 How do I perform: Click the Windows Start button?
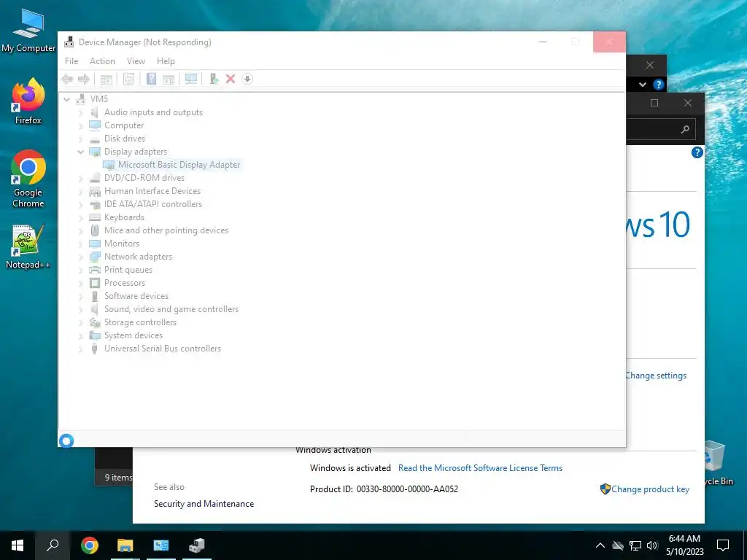click(18, 545)
